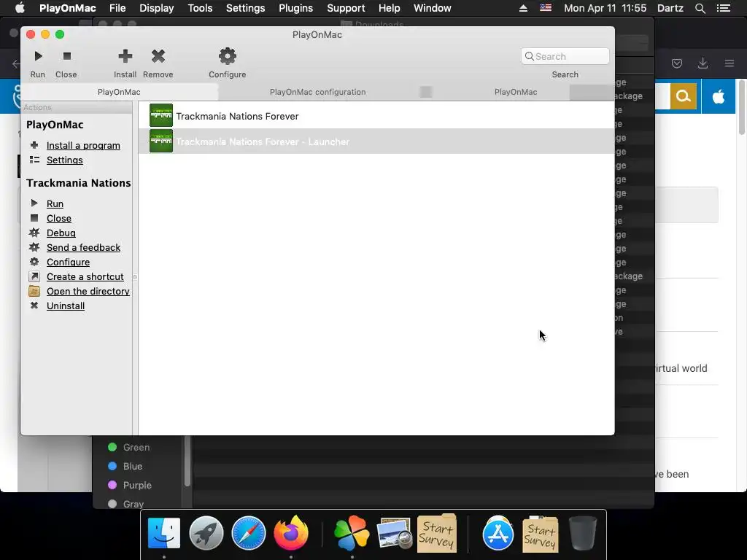Click Run link in Actions sidebar
The height and width of the screenshot is (560, 747).
coord(55,204)
